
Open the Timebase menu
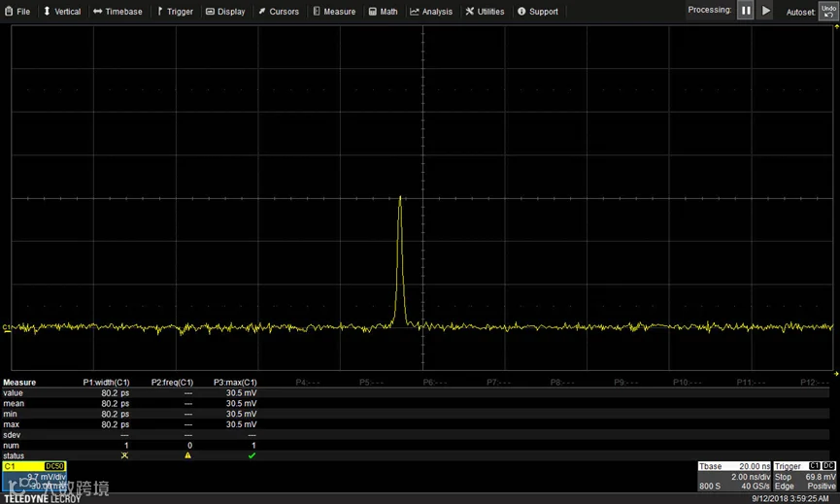pyautogui.click(x=118, y=12)
